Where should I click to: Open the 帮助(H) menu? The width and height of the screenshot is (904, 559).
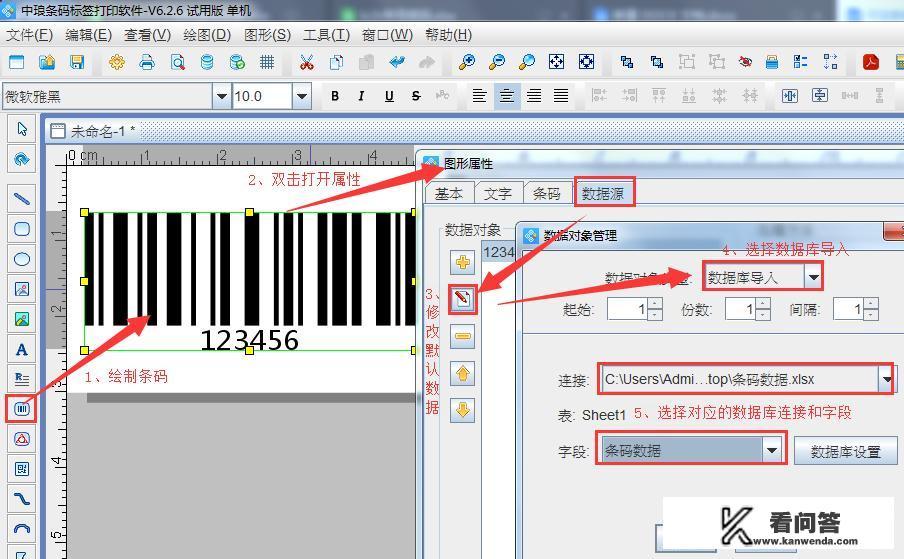449,35
